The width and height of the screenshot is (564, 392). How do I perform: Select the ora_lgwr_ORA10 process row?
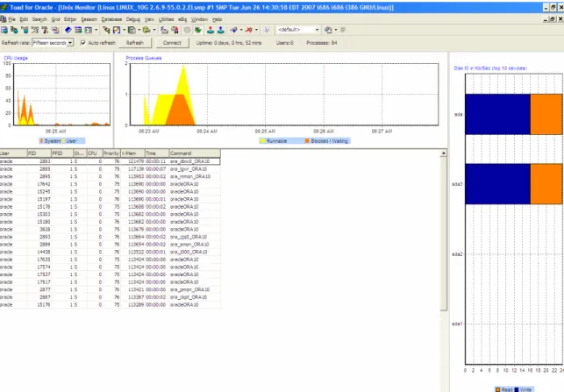(110, 169)
